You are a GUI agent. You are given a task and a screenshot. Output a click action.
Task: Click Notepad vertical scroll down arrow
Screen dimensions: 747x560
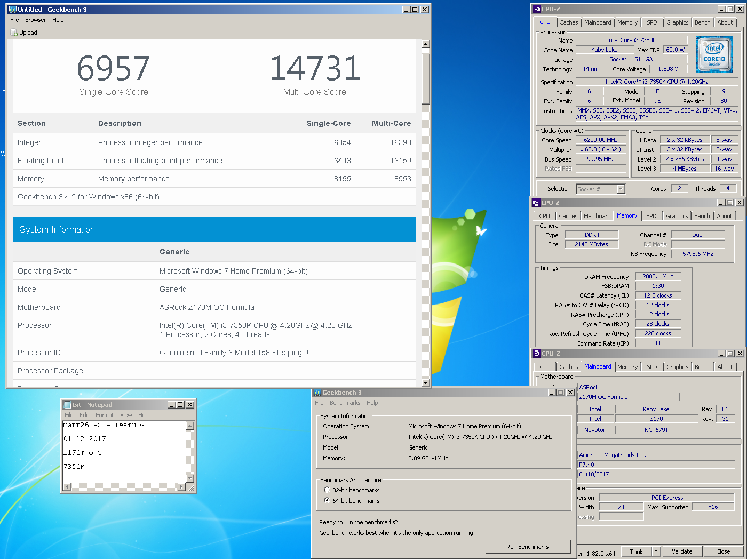pyautogui.click(x=189, y=478)
